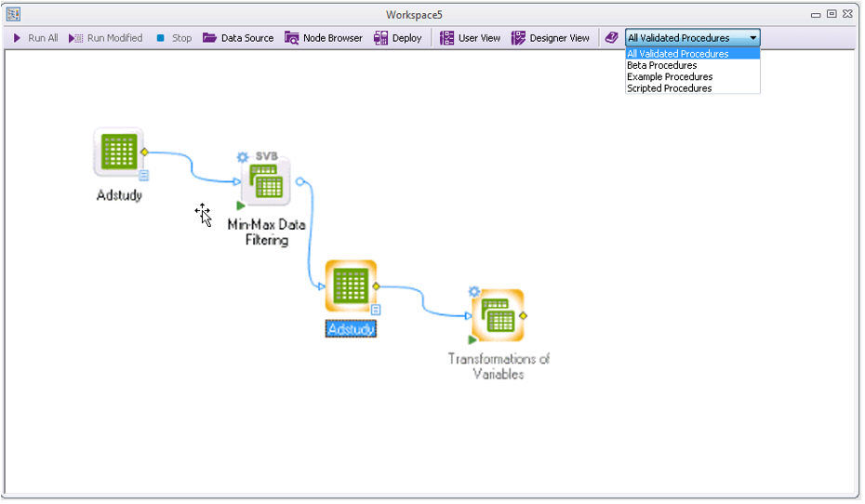Click the Min-Max Data Filtering label
Screen dimensions: 865x504
point(266,232)
